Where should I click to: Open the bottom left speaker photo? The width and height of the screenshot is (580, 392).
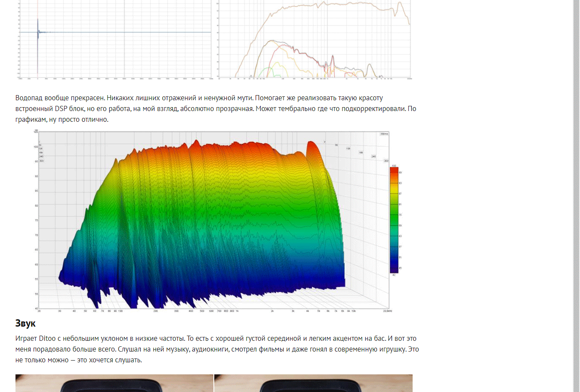114,383
